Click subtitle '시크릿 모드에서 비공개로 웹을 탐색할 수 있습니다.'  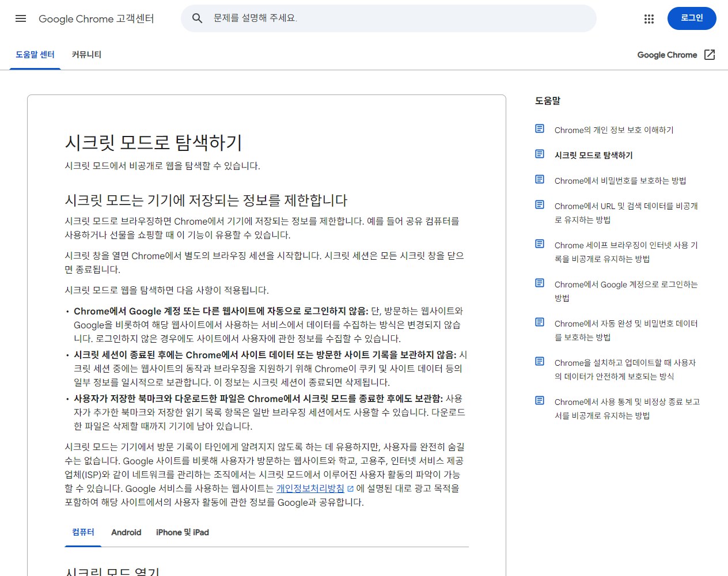pos(162,166)
